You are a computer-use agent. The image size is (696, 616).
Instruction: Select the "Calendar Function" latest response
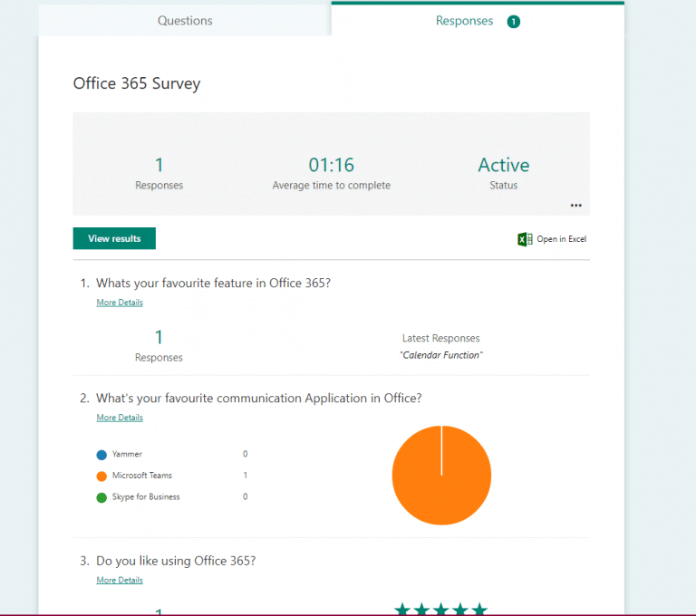pos(441,355)
